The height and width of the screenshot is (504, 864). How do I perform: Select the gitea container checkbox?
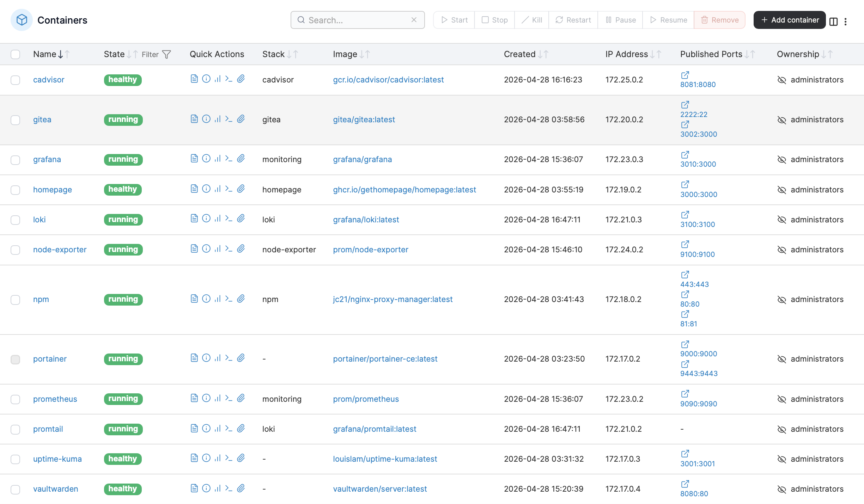tap(15, 120)
